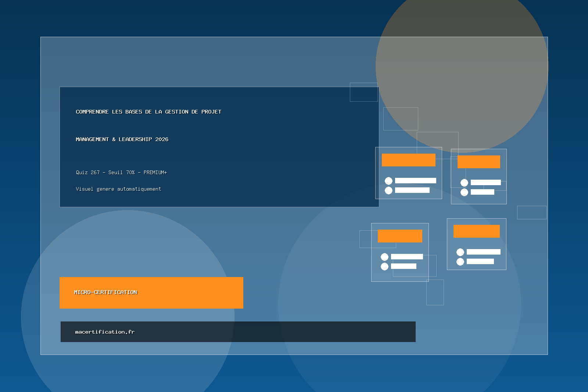Select second radio option in bottom-right quiz card
The width and height of the screenshot is (588, 392).
click(x=460, y=262)
